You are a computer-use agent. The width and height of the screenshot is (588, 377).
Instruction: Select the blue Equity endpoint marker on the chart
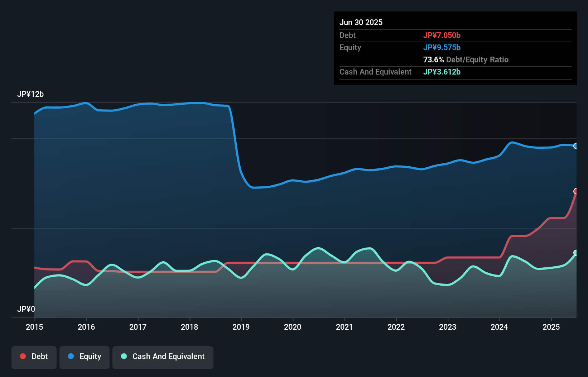[576, 146]
